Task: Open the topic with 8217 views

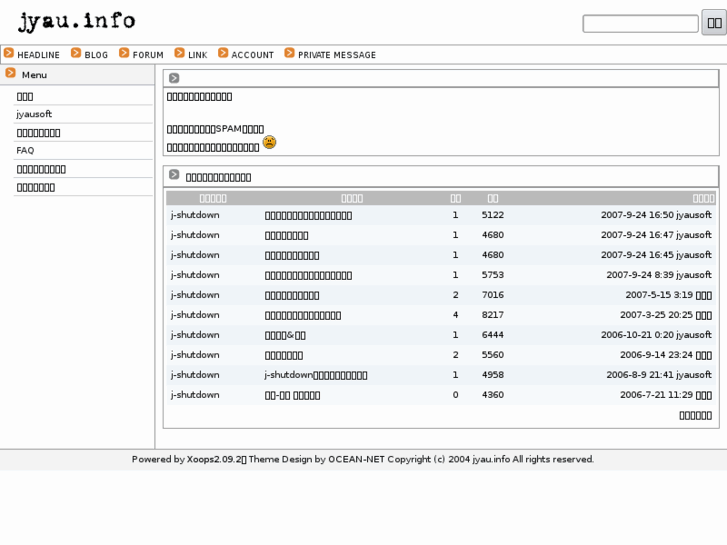Action: [303, 315]
